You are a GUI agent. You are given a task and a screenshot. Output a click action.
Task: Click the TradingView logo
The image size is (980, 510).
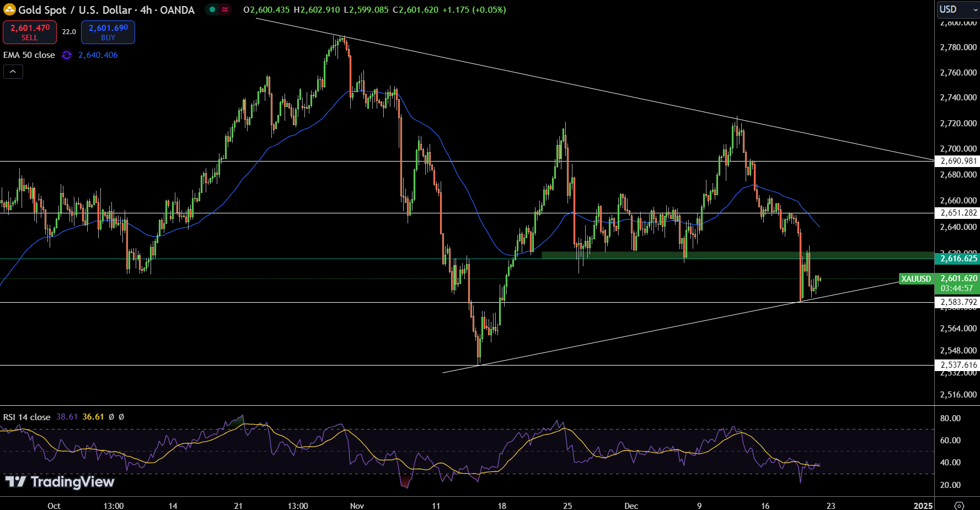click(x=60, y=482)
